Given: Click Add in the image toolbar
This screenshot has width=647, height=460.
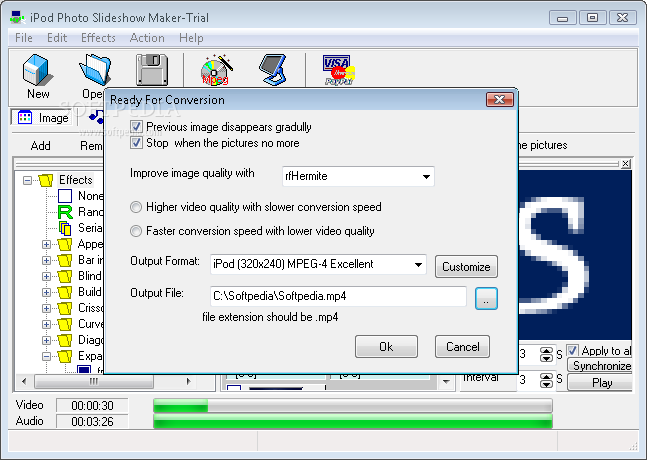Looking at the screenshot, I should point(40,146).
